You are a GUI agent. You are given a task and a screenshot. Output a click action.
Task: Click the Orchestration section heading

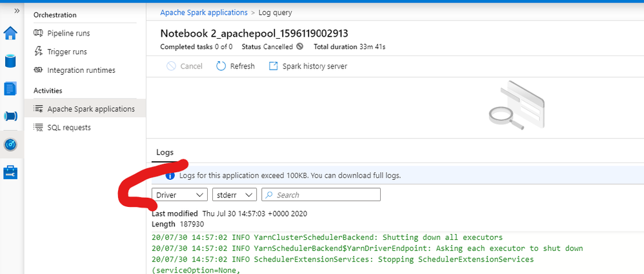[55, 15]
